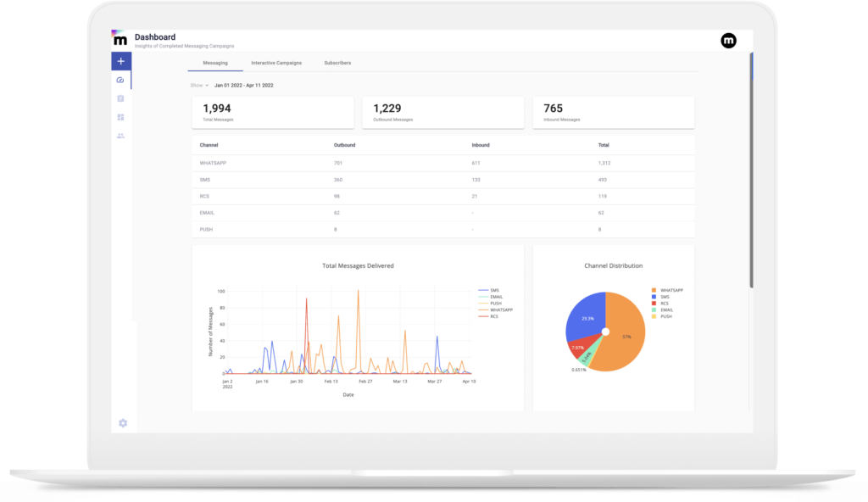Click the Dashboard page heading

[155, 37]
